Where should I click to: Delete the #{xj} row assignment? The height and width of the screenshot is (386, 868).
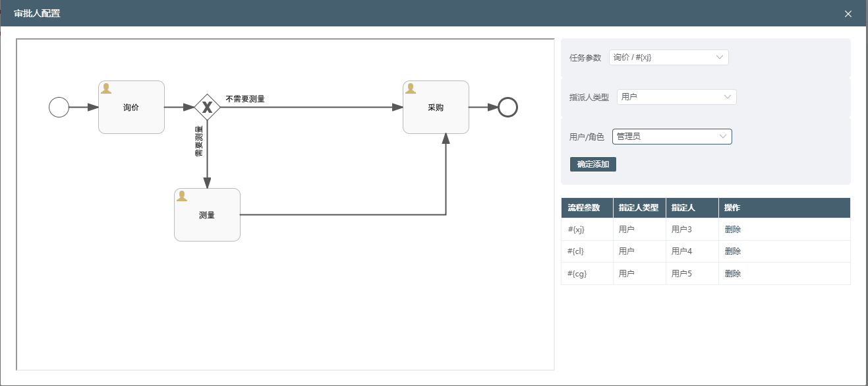click(x=732, y=230)
